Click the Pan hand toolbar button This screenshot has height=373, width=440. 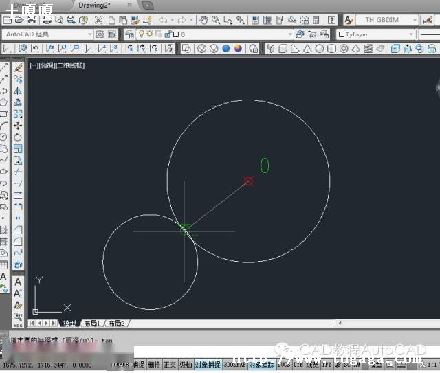[x=203, y=20]
